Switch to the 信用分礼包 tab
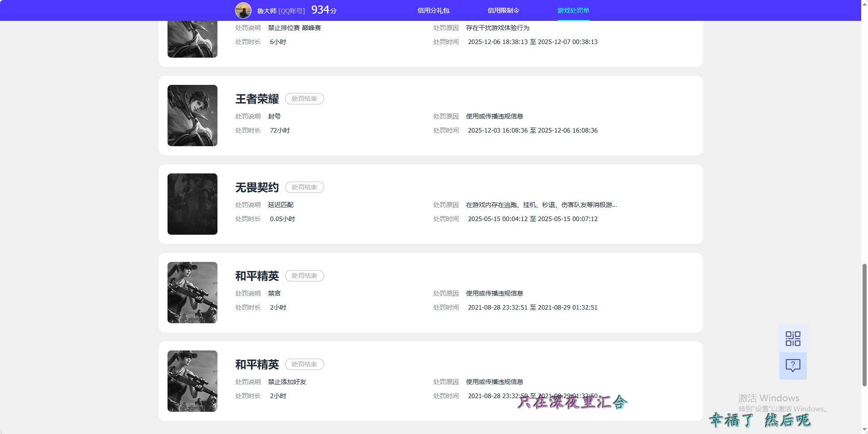Image resolution: width=868 pixels, height=434 pixels. (433, 10)
